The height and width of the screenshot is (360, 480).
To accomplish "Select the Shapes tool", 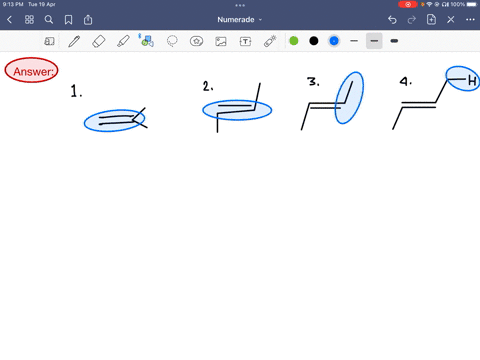I will (x=147, y=41).
